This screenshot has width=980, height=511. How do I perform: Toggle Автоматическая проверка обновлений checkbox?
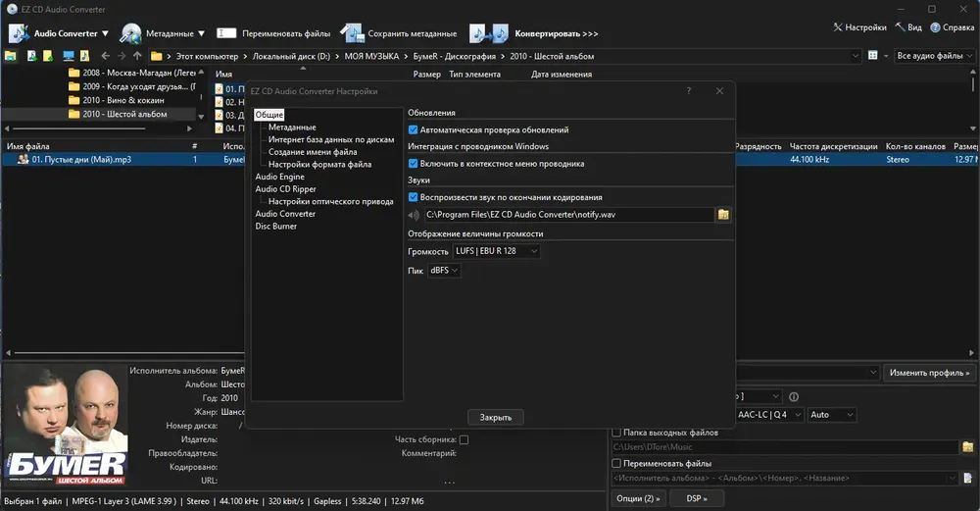413,130
